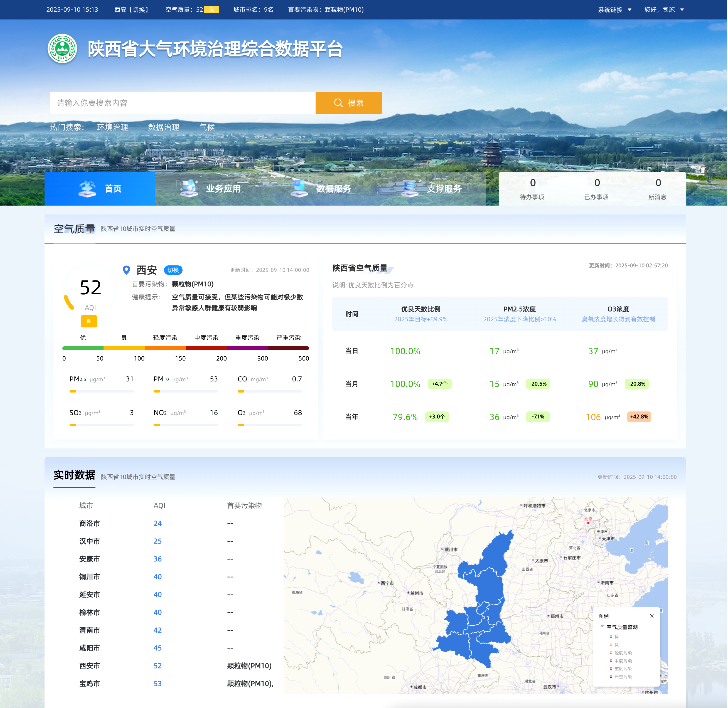Click the 业务应用 navigation icon
The image size is (728, 708).
coord(189,188)
